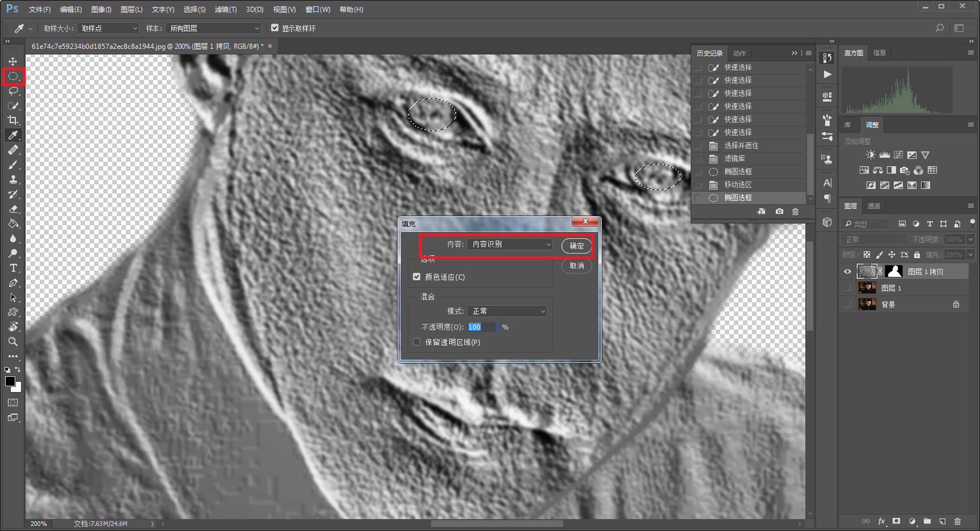Close the Fill dialog
980x531 pixels.
pyautogui.click(x=585, y=222)
